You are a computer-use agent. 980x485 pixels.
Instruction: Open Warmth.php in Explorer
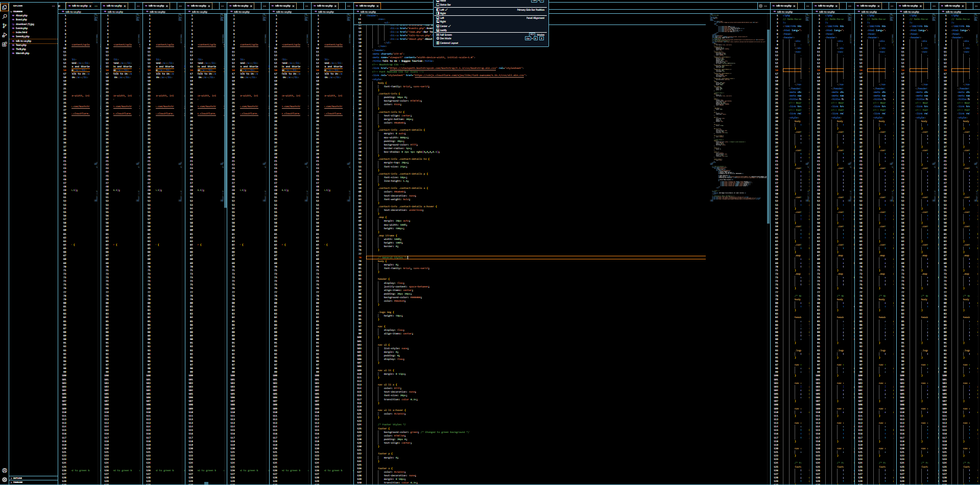coord(22,53)
